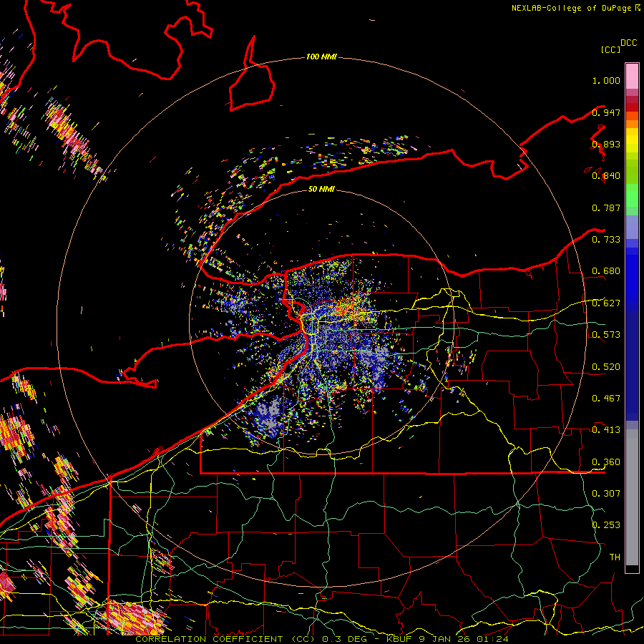This screenshot has height=644, width=644.
Task: Select the 0.253 scale value
Action: click(606, 525)
